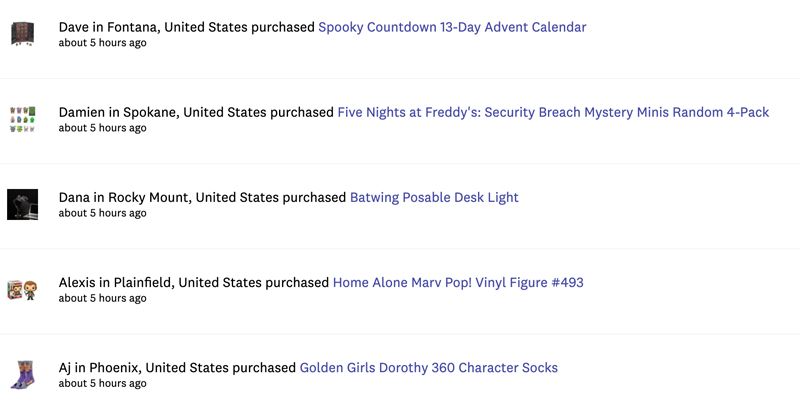Visit Home Alone Marv Pop! Vinyl Figure #493 link
Image resolution: width=800 pixels, height=418 pixels.
click(458, 282)
